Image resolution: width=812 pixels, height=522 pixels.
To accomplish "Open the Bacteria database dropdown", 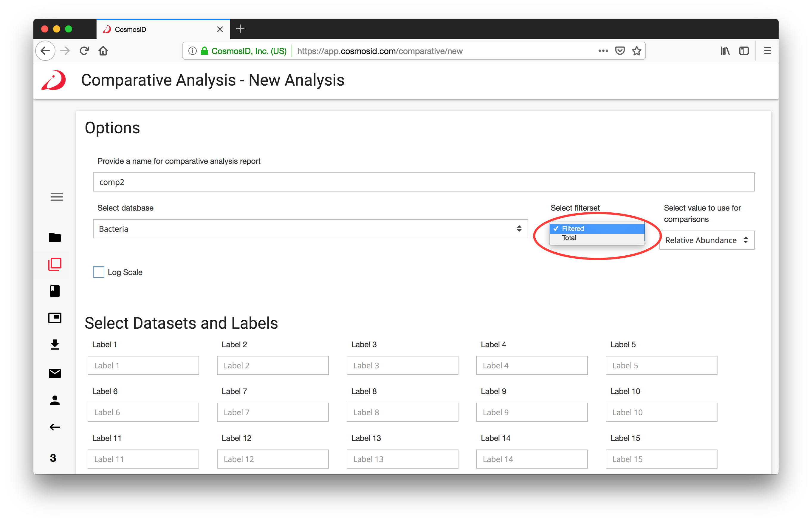I will (310, 229).
